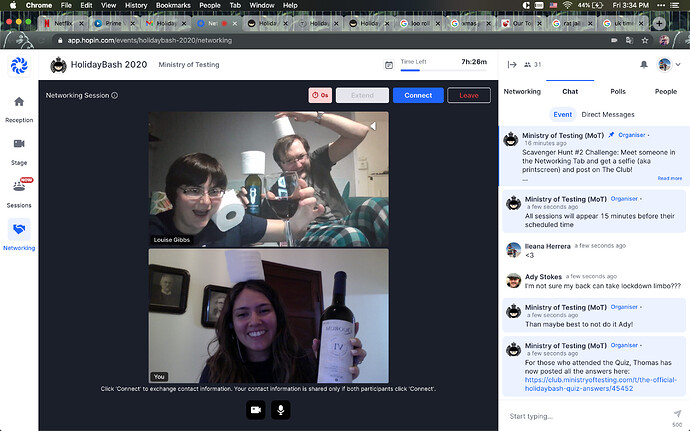The width and height of the screenshot is (690, 431).
Task: Open the Apple menu
Action: (x=13, y=5)
